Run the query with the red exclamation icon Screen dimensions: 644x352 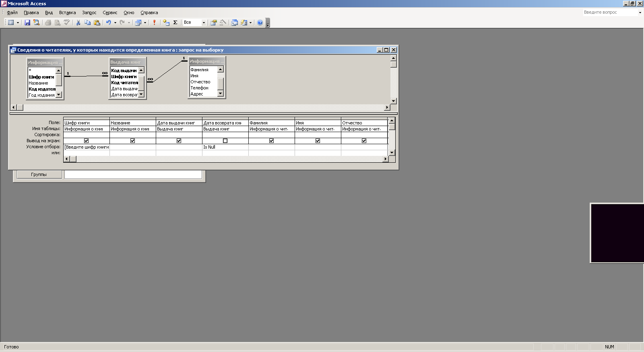pyautogui.click(x=154, y=23)
